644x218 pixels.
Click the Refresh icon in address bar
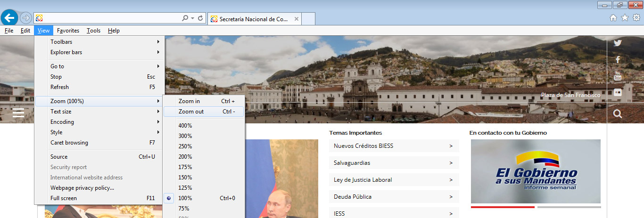coord(201,18)
